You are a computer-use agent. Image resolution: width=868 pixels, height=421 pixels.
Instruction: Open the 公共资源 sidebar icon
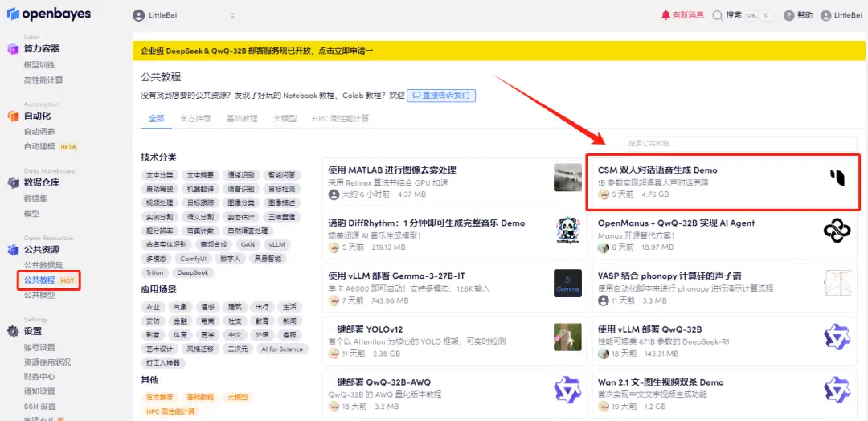[13, 250]
